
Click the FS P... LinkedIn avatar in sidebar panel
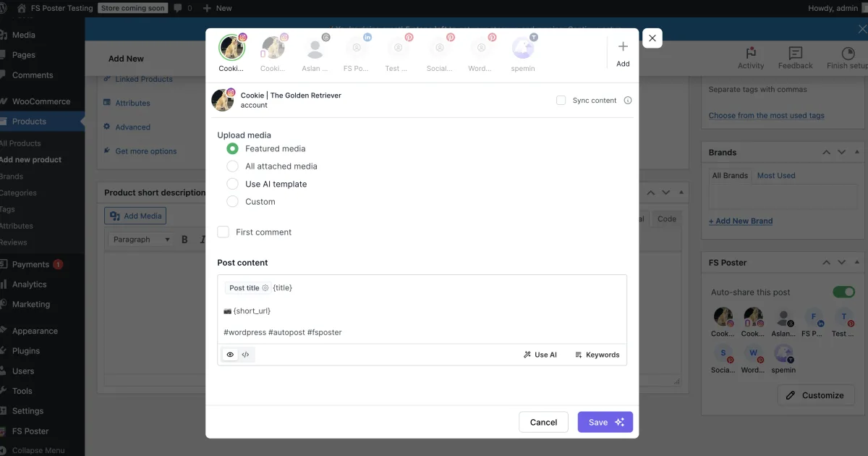(x=813, y=317)
